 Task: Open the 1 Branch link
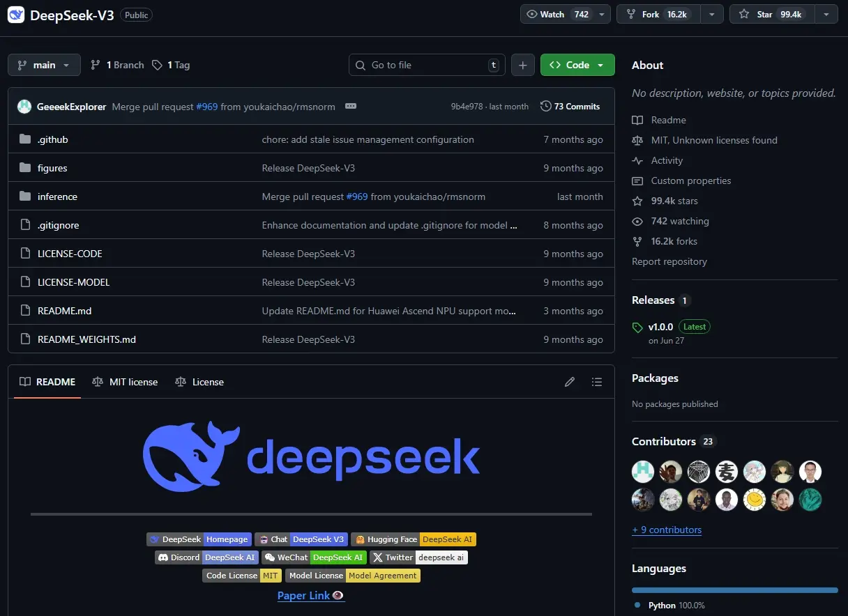(x=117, y=65)
